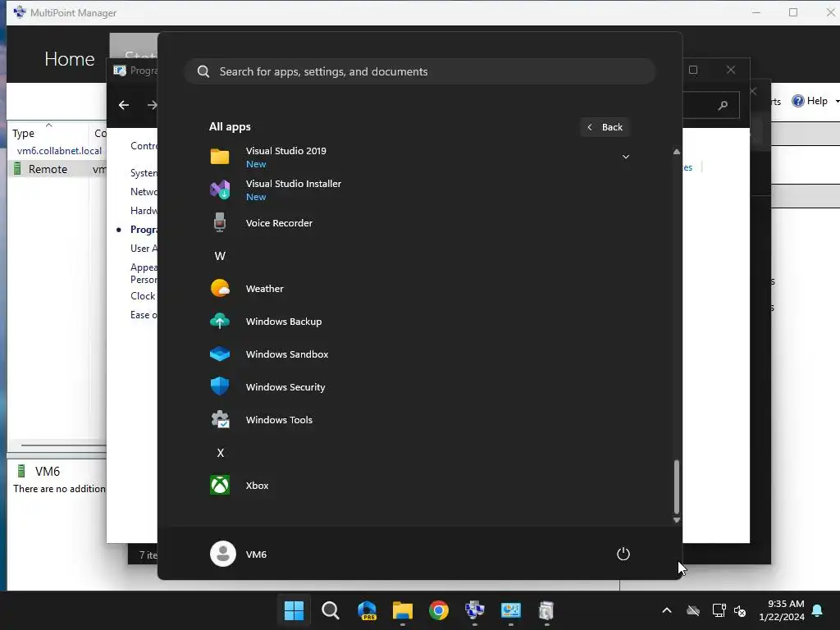
Task: Click vm6.collabnet.local group header
Action: (x=59, y=151)
